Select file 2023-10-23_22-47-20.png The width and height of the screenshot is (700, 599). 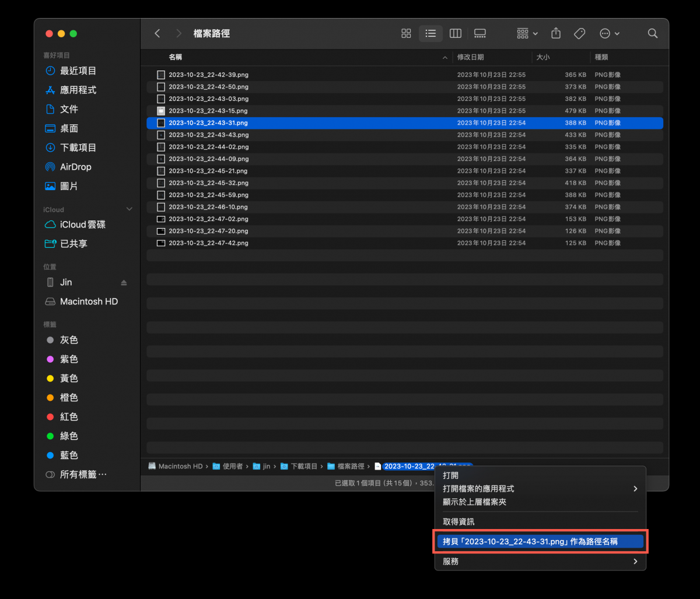click(x=405, y=231)
